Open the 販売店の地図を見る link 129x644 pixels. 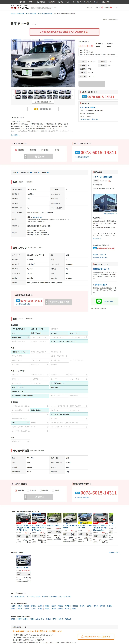click(110, 214)
